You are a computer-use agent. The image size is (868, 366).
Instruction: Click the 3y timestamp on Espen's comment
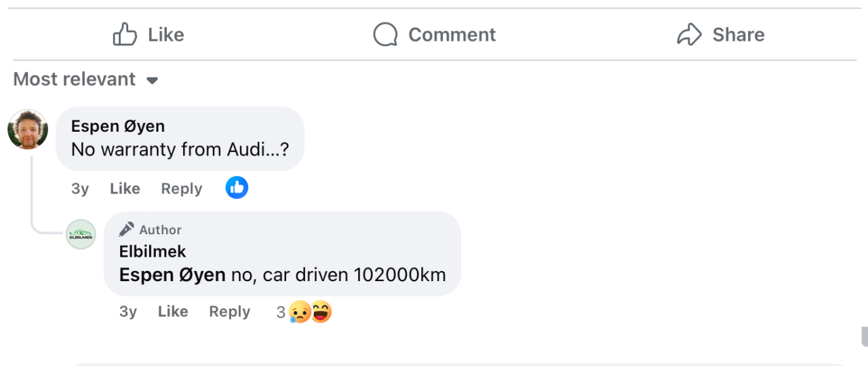click(x=80, y=189)
